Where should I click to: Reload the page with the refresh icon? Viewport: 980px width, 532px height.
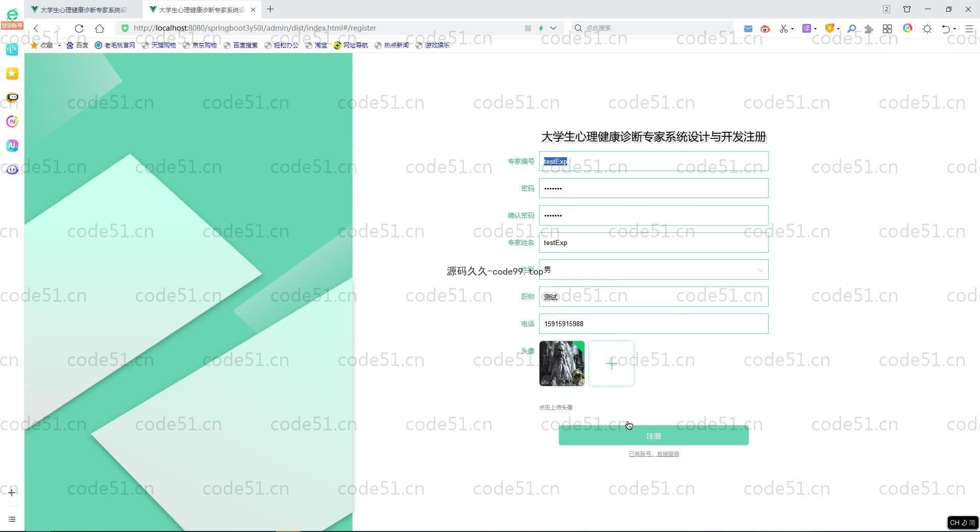[79, 29]
